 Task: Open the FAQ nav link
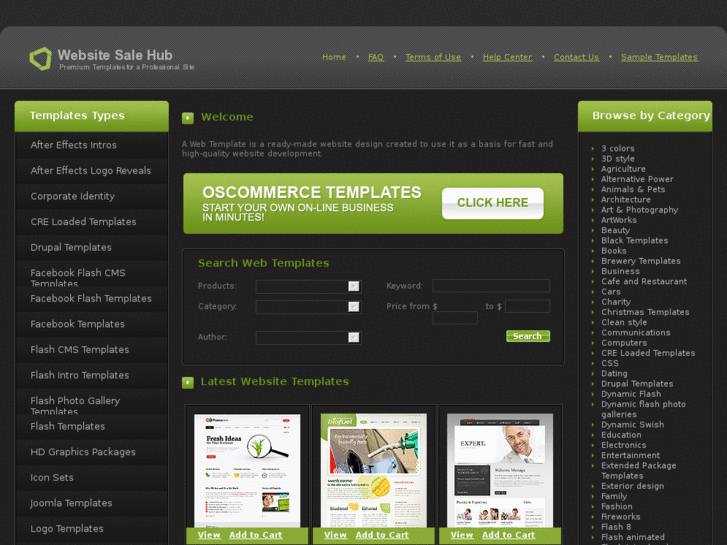point(376,57)
